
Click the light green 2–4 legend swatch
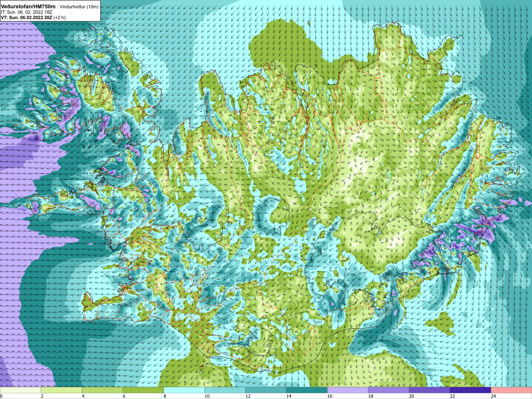click(x=62, y=390)
